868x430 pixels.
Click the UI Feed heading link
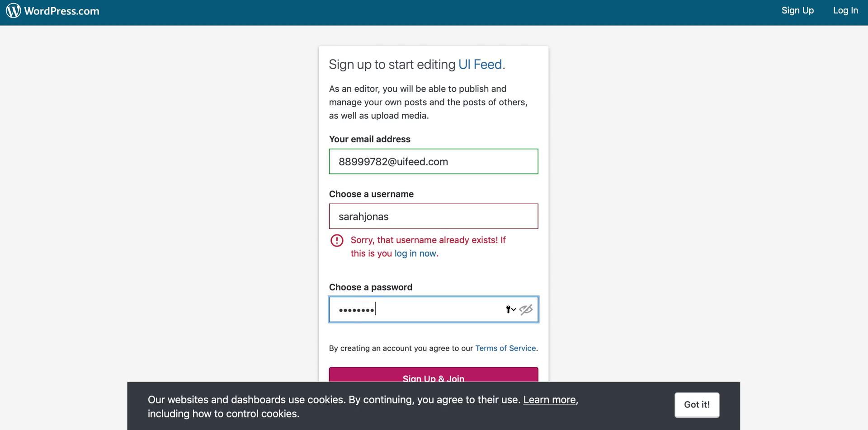point(480,64)
